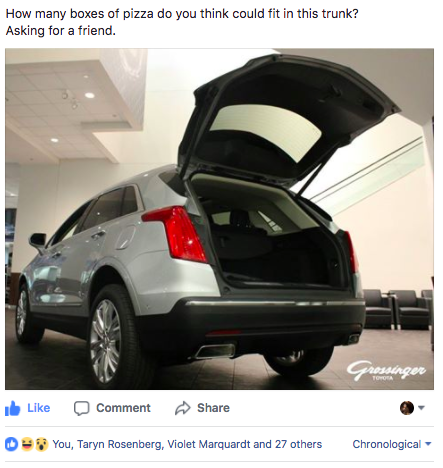443x468 pixels.
Task: Click 'You' in the reactions list
Action: (x=62, y=444)
